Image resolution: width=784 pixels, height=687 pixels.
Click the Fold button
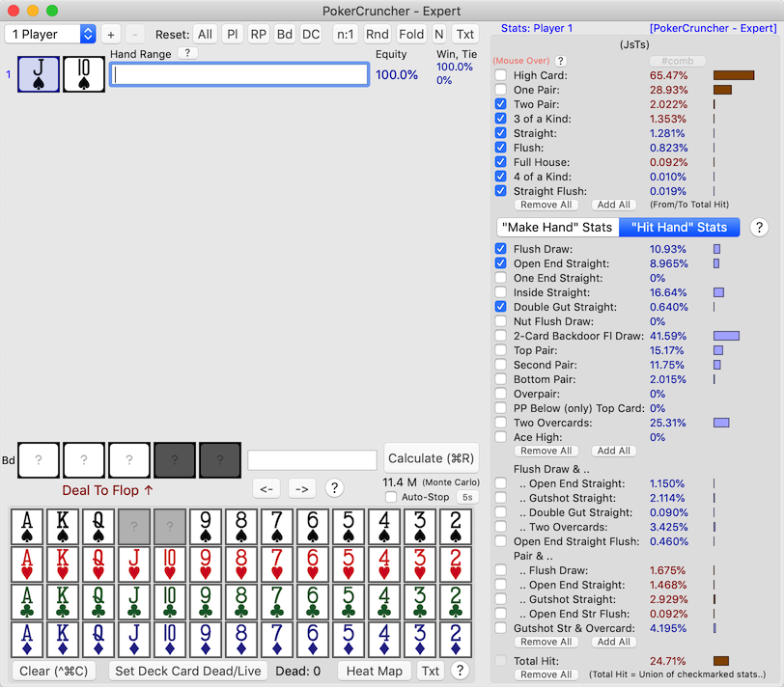tap(411, 34)
